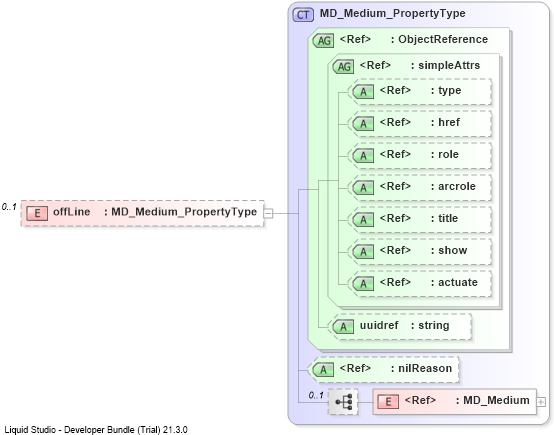This screenshot has height=435, width=554.
Task: Click the E icon of the MD_Medium element
Action: 388,402
